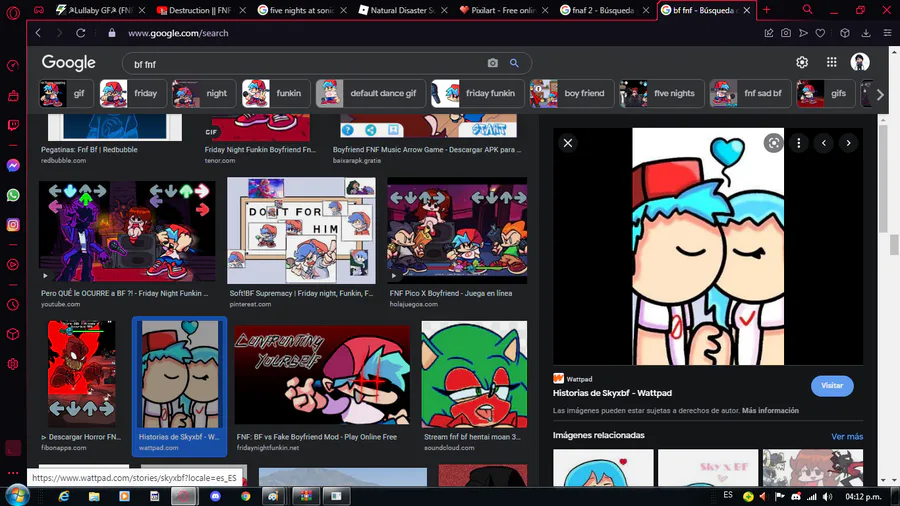Switch to five nights at sonic tab
Image resolution: width=900 pixels, height=506 pixels.
click(x=301, y=10)
